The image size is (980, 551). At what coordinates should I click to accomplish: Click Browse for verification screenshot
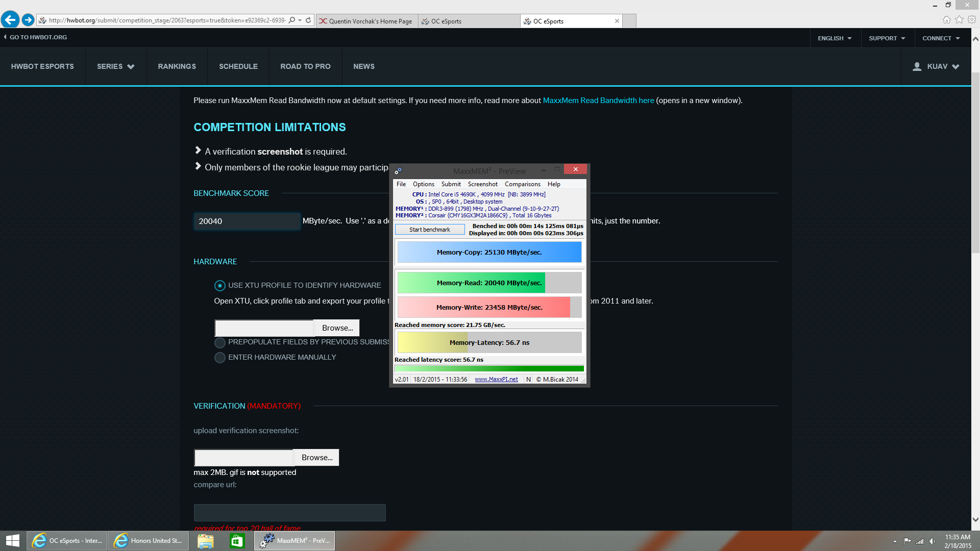point(317,458)
